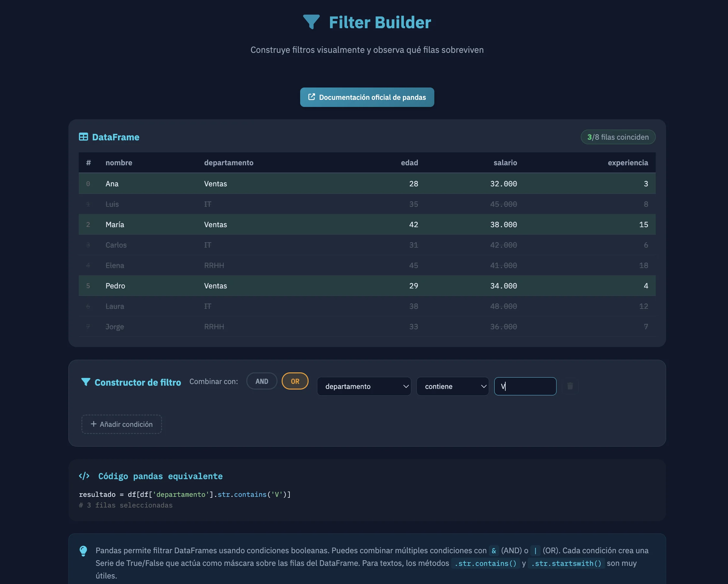Select the name cell Elena
The width and height of the screenshot is (728, 584).
click(x=115, y=265)
